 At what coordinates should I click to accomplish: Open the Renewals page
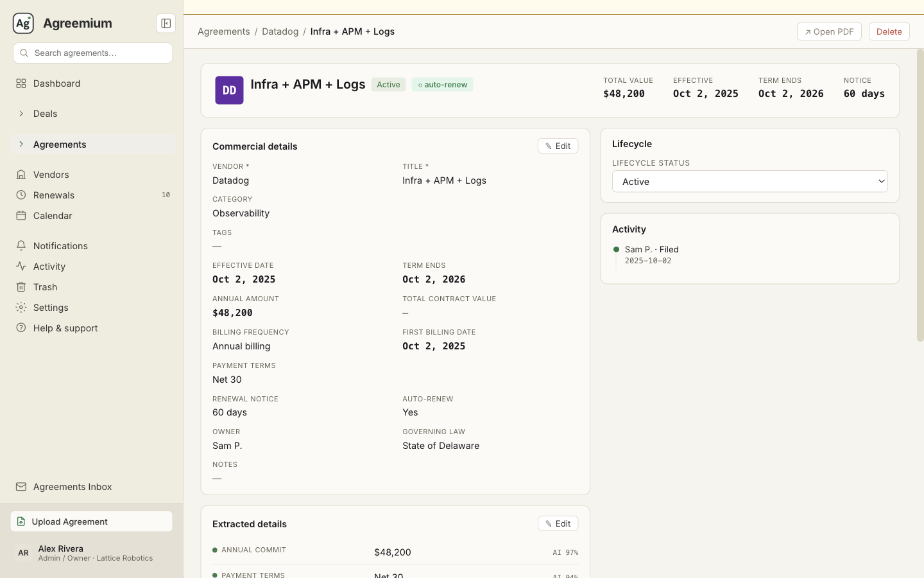click(x=93, y=195)
